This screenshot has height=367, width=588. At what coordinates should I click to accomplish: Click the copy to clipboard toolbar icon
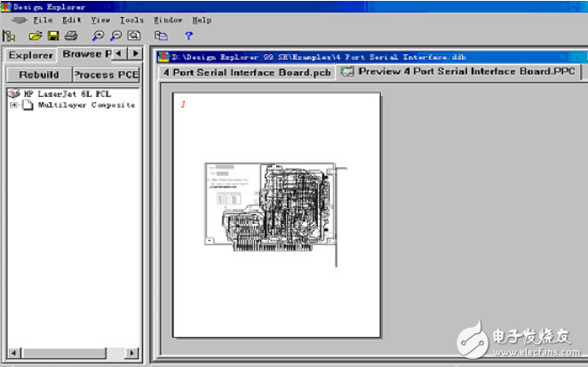point(161,36)
